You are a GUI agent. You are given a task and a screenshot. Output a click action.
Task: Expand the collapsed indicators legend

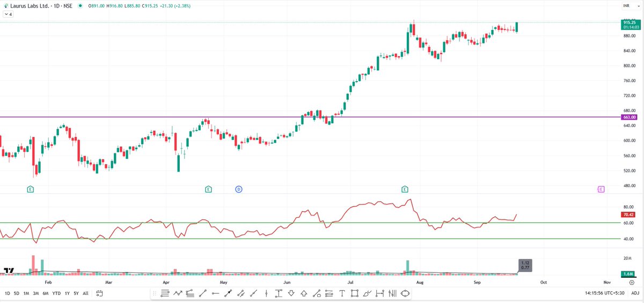[8, 14]
